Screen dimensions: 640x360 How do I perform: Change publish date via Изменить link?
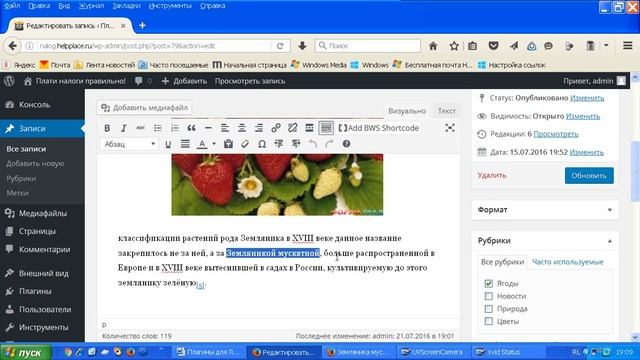(x=587, y=152)
